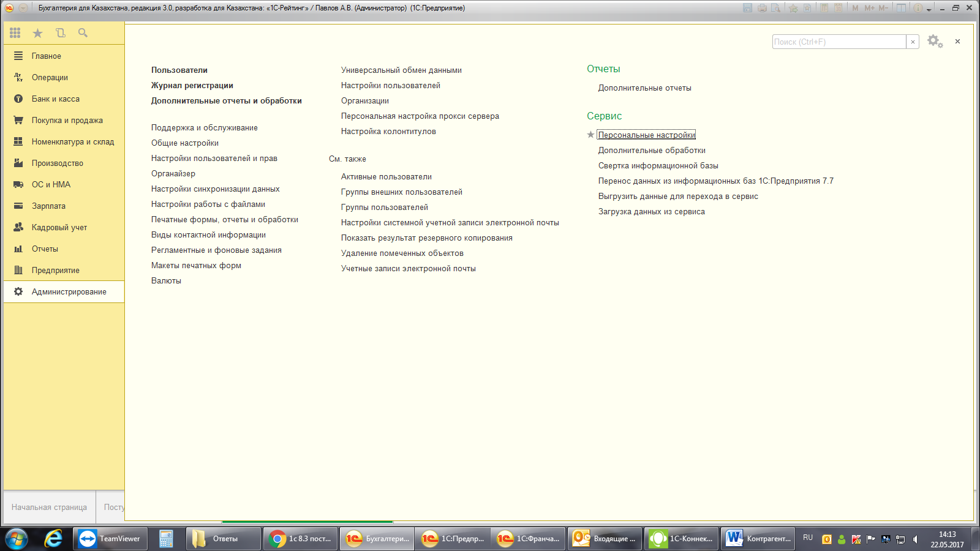Open Дополнительные отчеты under Отчеты
Viewport: 980px width, 551px height.
point(645,88)
